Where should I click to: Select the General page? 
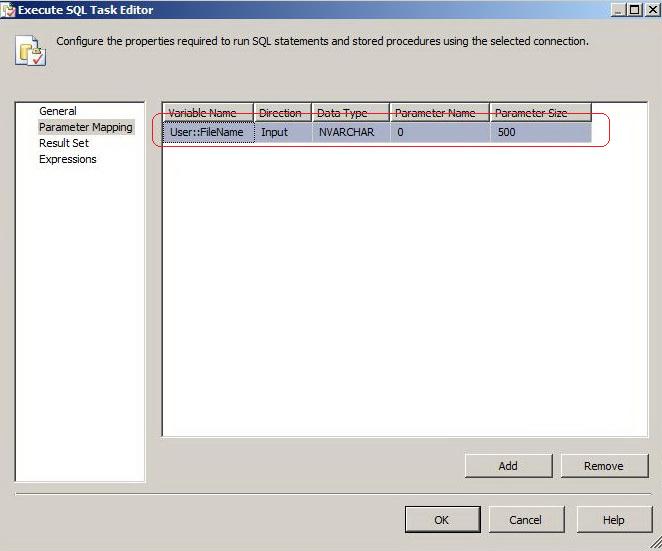tap(57, 111)
